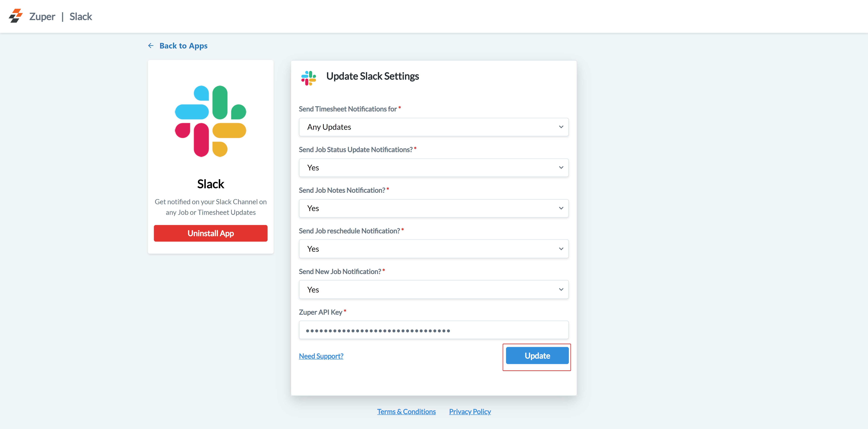
Task: Open the Terms & Conditions link
Action: point(406,412)
